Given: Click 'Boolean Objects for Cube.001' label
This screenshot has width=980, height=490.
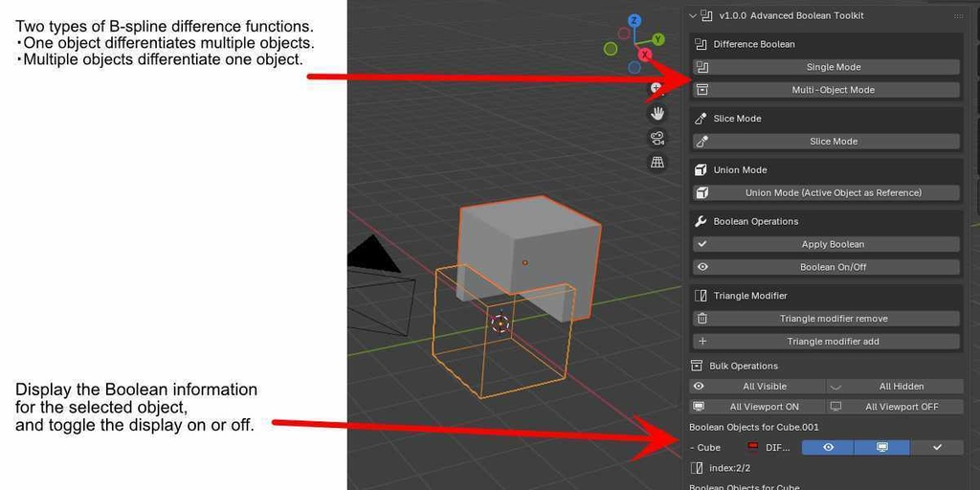Looking at the screenshot, I should [754, 427].
